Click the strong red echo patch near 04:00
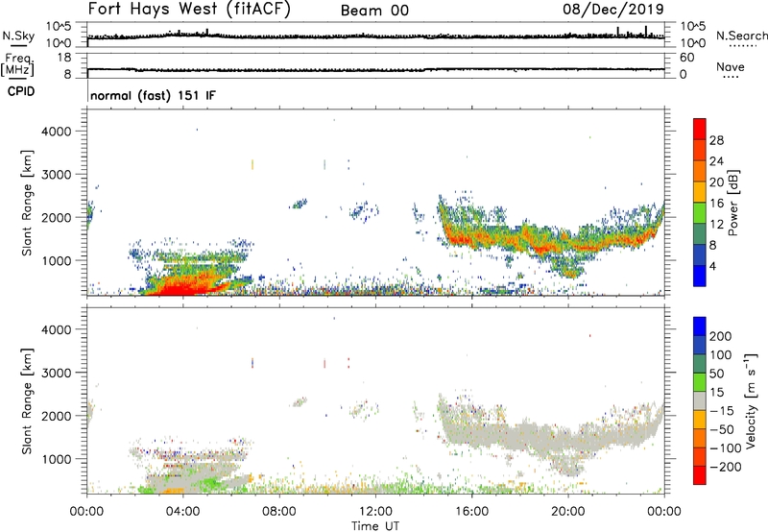Viewport: 768px width, 532px height. click(183, 286)
